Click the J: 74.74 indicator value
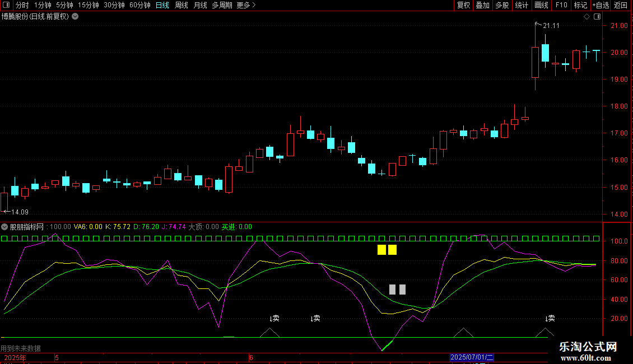633x364 pixels. click(174, 227)
